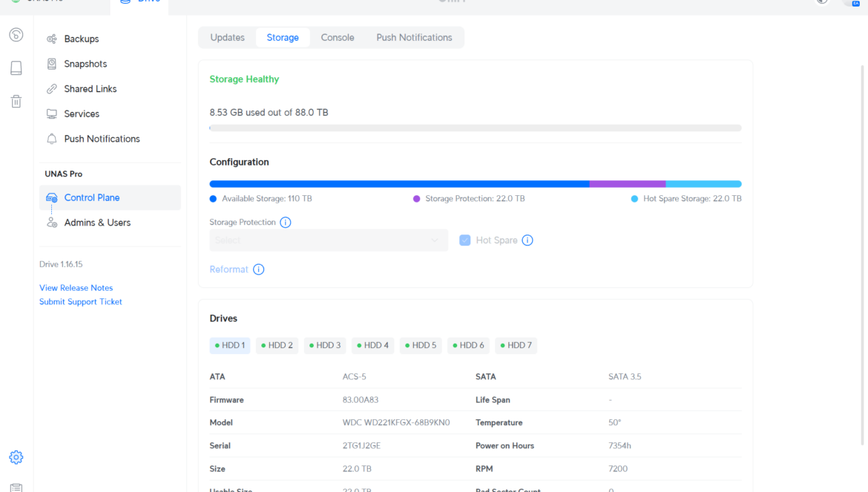Image resolution: width=868 pixels, height=492 pixels.
Task: Click the "8.53 GB used out of 88.0 TB" text
Action: [269, 112]
